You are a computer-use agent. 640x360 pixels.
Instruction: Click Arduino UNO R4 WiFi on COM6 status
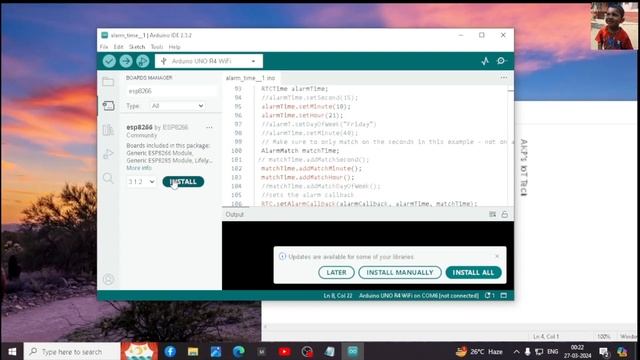click(x=419, y=296)
